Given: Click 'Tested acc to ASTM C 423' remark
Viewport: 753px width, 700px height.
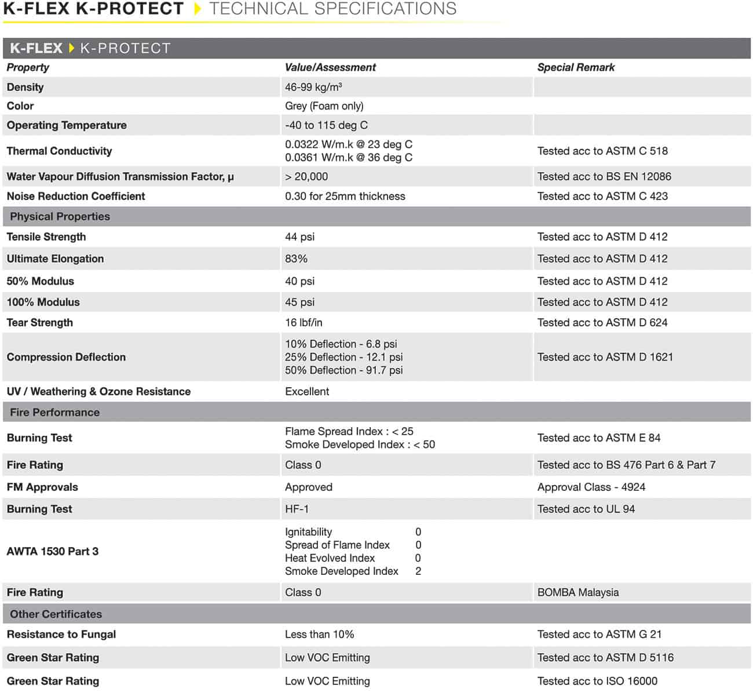Looking at the screenshot, I should [x=602, y=196].
